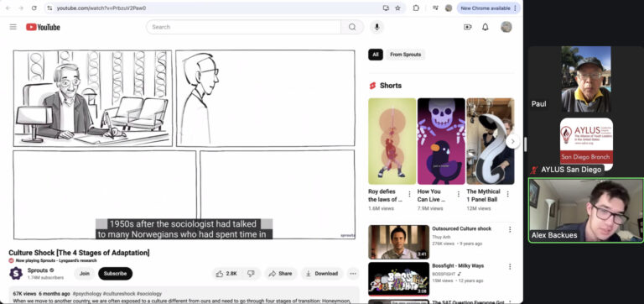
Task: Like the video with thumbs up
Action: click(x=226, y=274)
